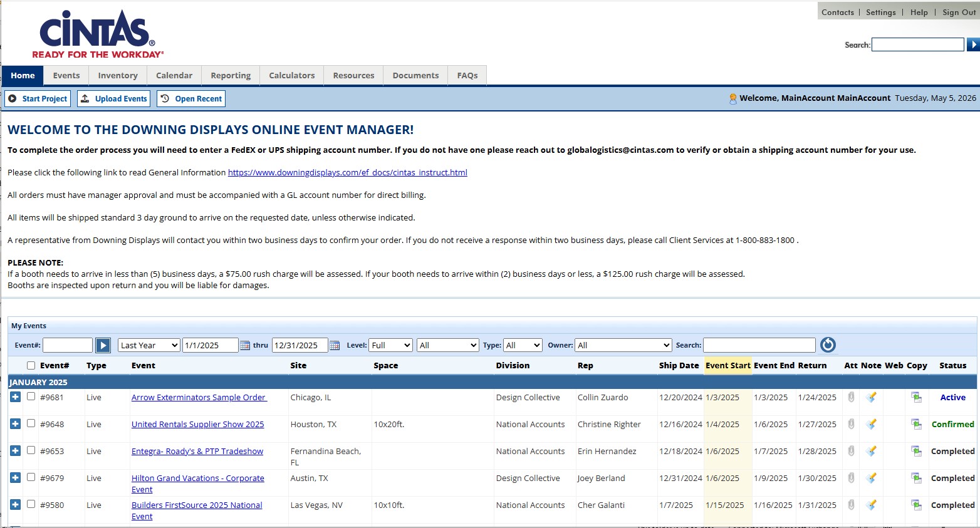This screenshot has width=980, height=528.
Task: Open the Arrow Exterminators Sample Order link
Action: tap(199, 397)
